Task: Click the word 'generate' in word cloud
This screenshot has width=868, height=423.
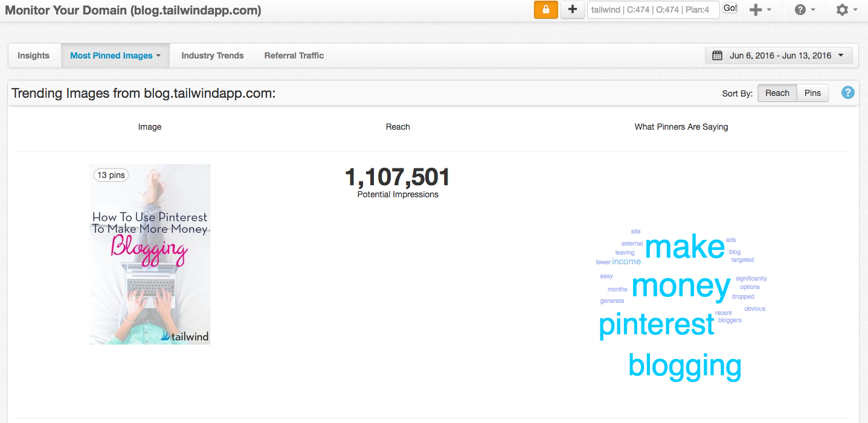Action: pos(612,301)
